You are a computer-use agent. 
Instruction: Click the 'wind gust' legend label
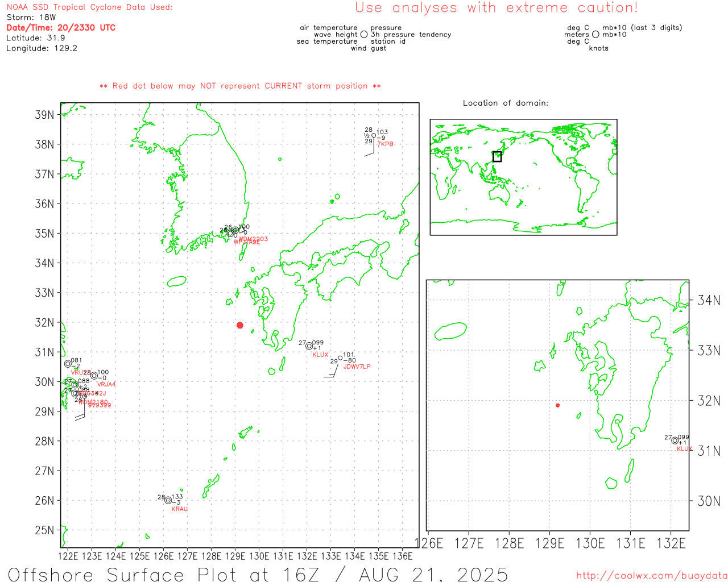point(369,48)
